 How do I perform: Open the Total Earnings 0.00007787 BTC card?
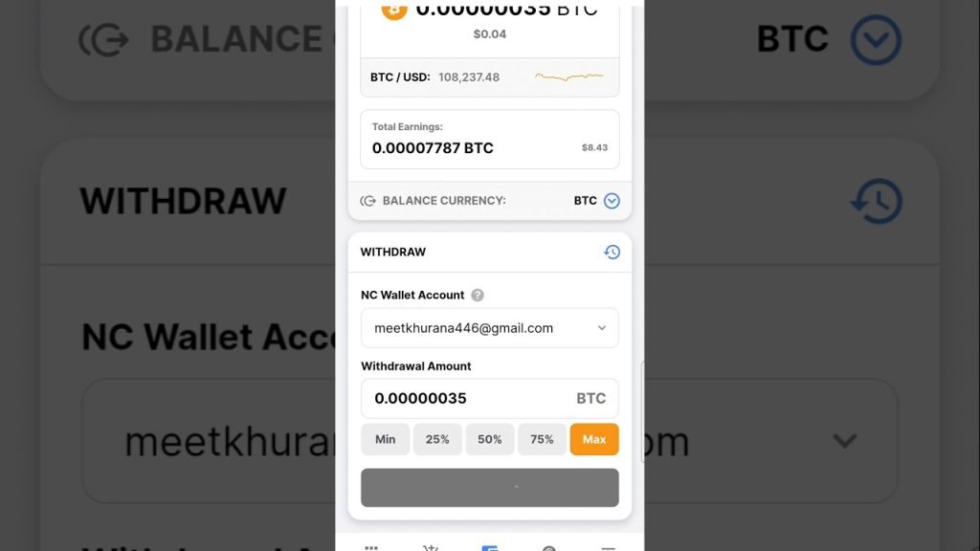[x=490, y=140]
